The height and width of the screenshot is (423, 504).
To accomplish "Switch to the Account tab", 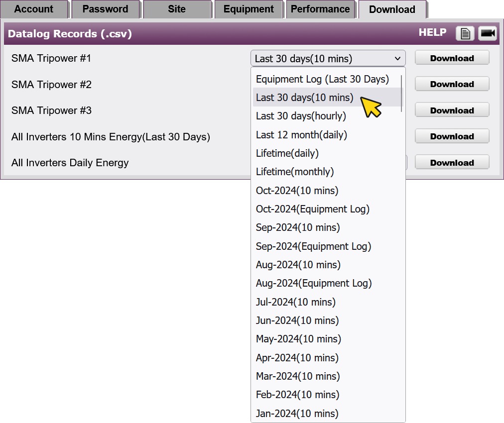I will point(34,9).
